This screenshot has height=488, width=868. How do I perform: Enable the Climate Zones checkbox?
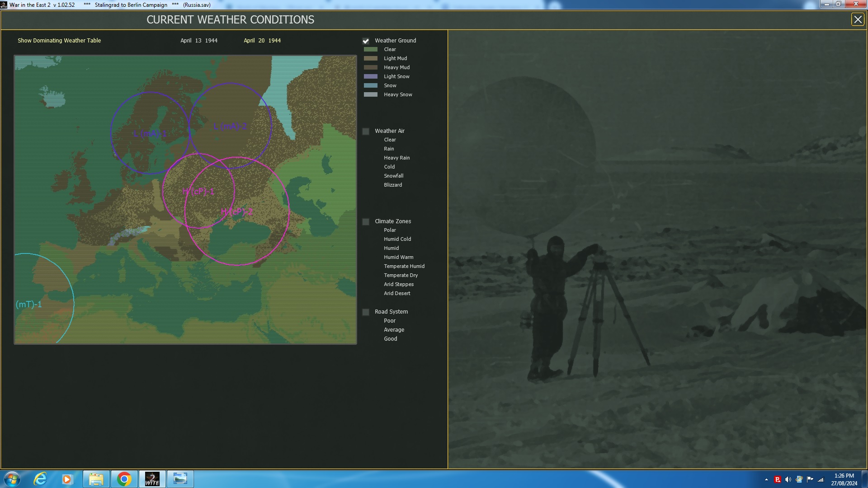coord(366,222)
